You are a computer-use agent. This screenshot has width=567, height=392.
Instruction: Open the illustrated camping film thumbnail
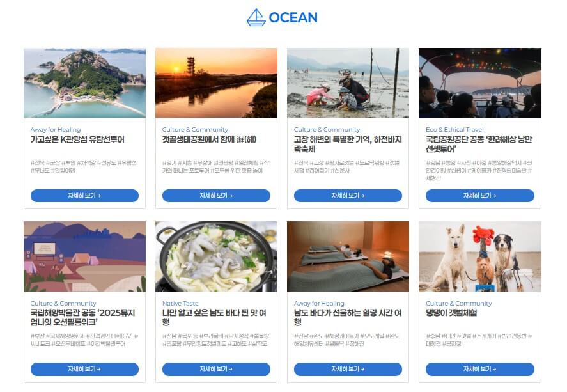click(84, 256)
